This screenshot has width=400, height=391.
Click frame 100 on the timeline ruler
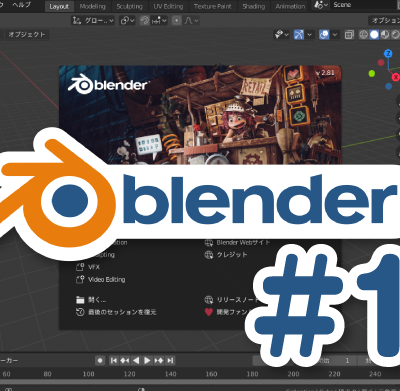pos(88,374)
